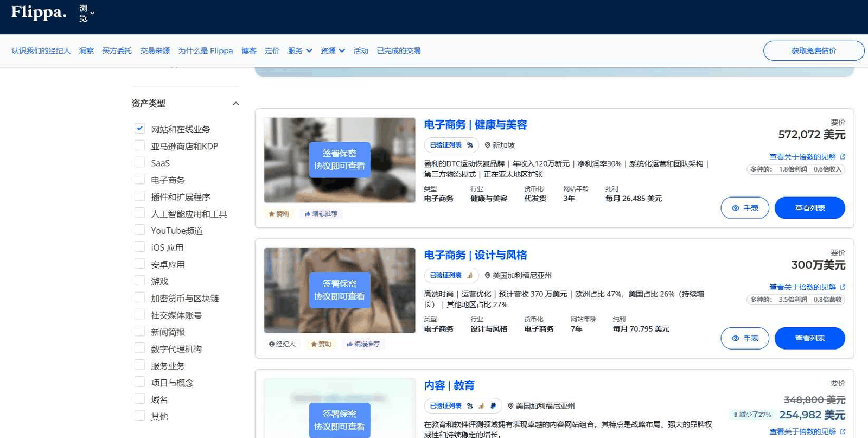Click 签署保密协议即可查看 on 设计与风格 listing
Image resolution: width=868 pixels, height=438 pixels.
coord(340,290)
